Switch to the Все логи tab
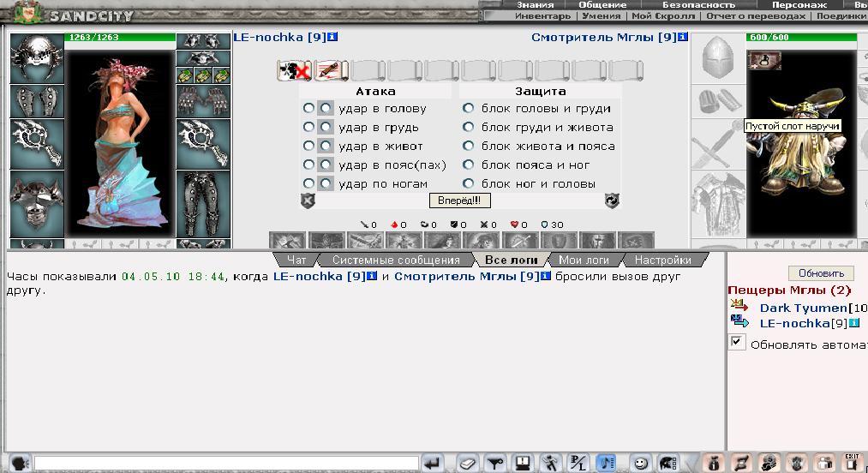 (x=511, y=260)
